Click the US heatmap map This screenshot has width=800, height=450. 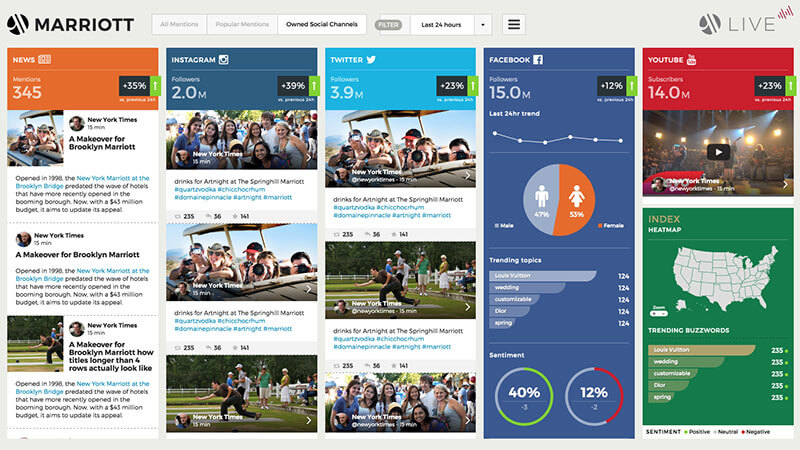pyautogui.click(x=724, y=277)
